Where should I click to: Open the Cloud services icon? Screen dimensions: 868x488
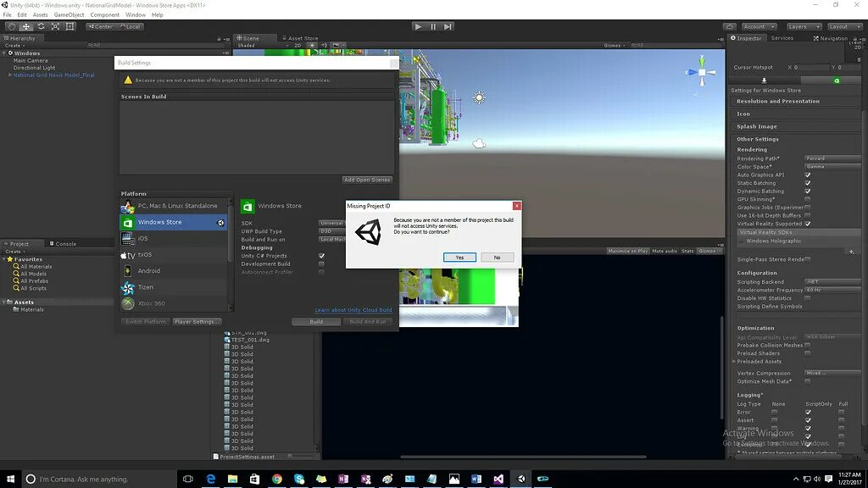tap(730, 26)
